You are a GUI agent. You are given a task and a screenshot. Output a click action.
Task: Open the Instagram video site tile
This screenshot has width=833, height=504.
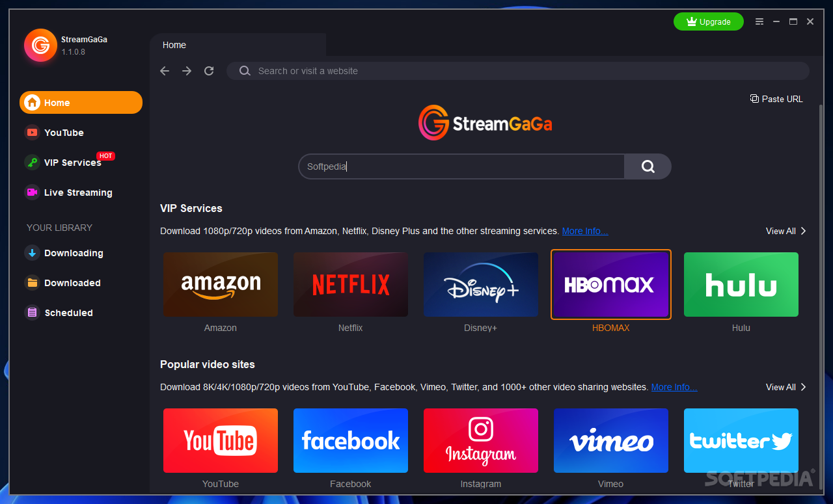481,441
